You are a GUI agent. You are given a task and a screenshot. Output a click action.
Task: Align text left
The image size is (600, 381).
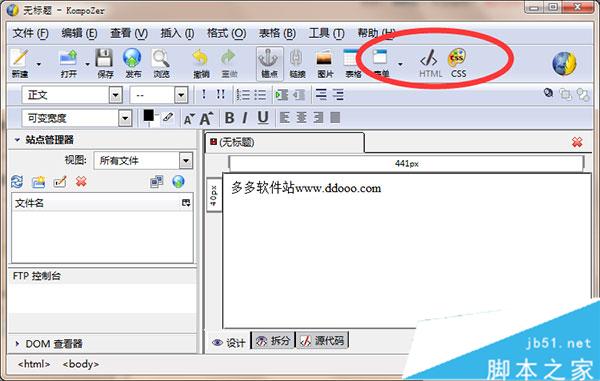point(284,117)
